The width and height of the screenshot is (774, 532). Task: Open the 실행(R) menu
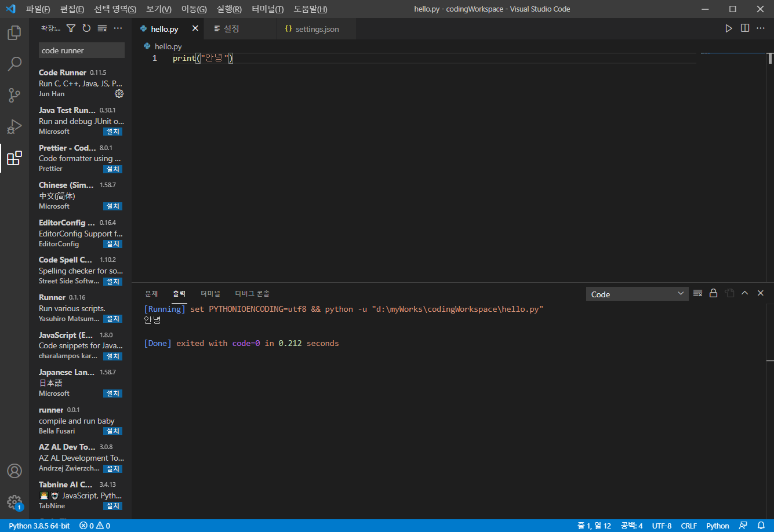point(229,9)
